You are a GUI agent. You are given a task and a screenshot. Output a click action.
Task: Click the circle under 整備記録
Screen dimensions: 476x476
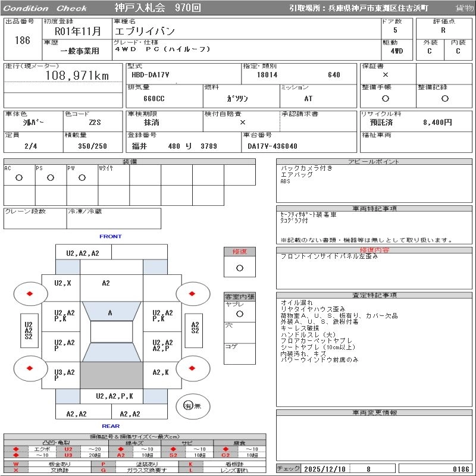pyautogui.click(x=444, y=98)
